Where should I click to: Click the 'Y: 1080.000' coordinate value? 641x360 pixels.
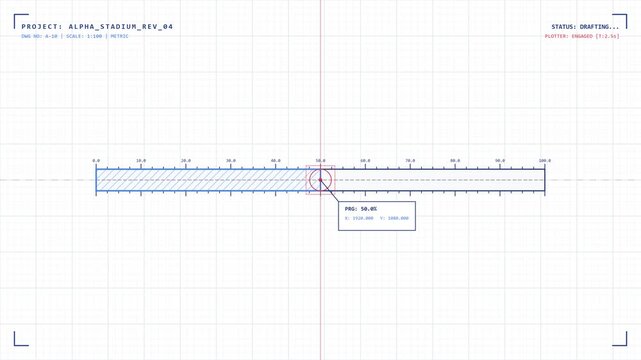pyautogui.click(x=394, y=218)
